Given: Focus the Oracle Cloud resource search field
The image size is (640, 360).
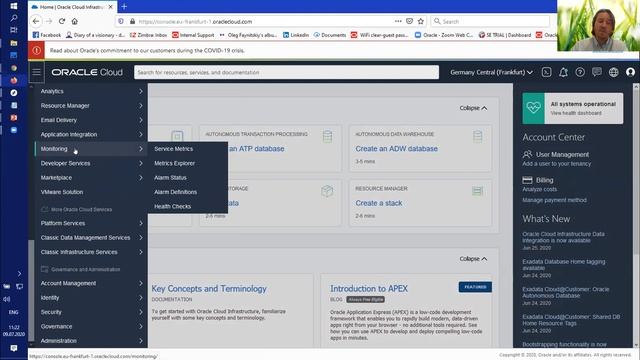Looking at the screenshot, I should (x=287, y=72).
